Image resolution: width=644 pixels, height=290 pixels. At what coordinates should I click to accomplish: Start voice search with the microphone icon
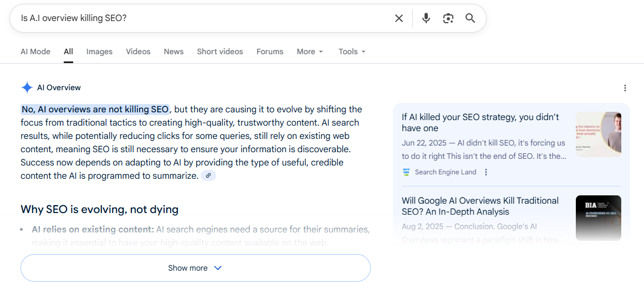click(426, 18)
